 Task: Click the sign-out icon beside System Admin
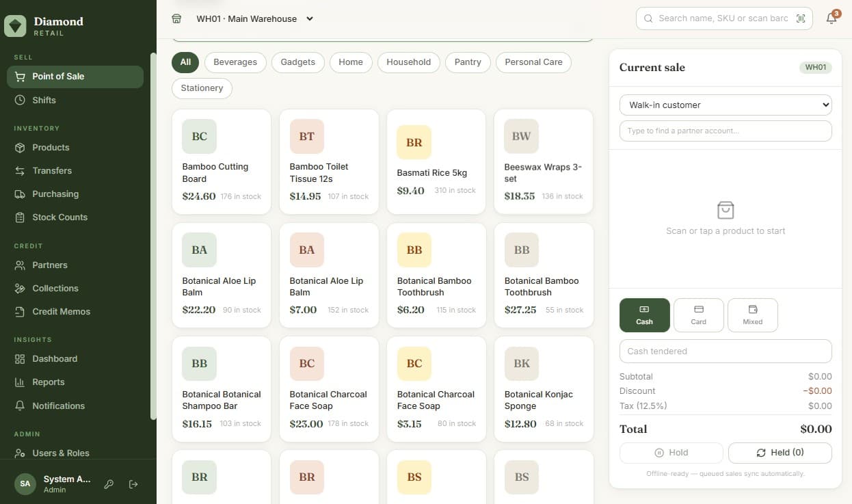click(133, 484)
